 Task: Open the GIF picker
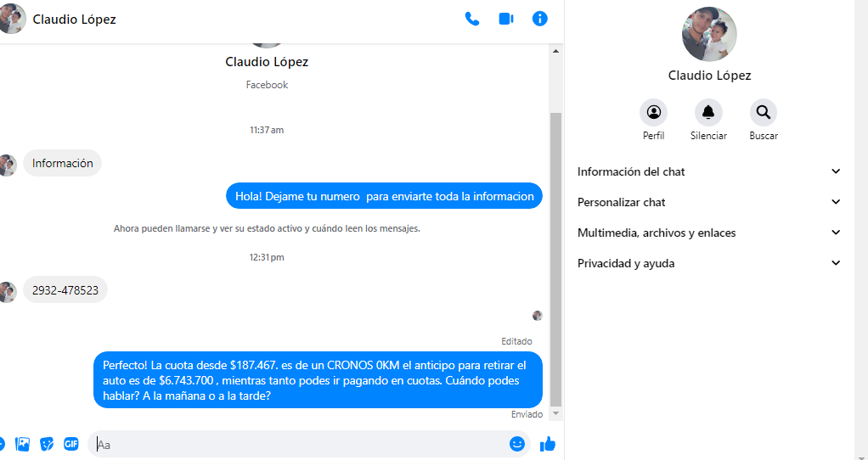coord(70,444)
